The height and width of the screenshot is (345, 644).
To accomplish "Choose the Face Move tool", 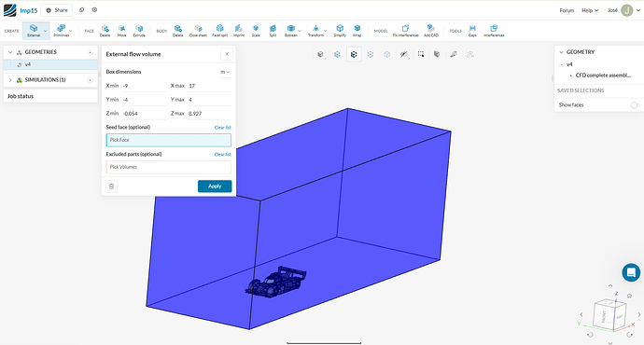I will click(122, 31).
